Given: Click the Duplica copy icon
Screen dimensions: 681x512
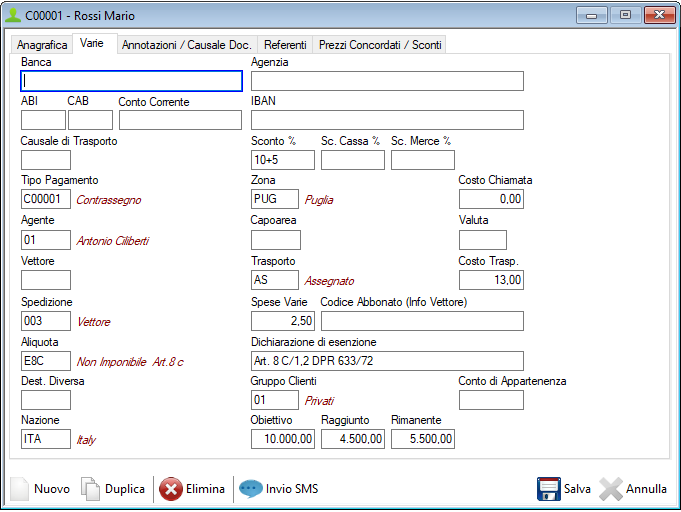Looking at the screenshot, I should pyautogui.click(x=90, y=489).
